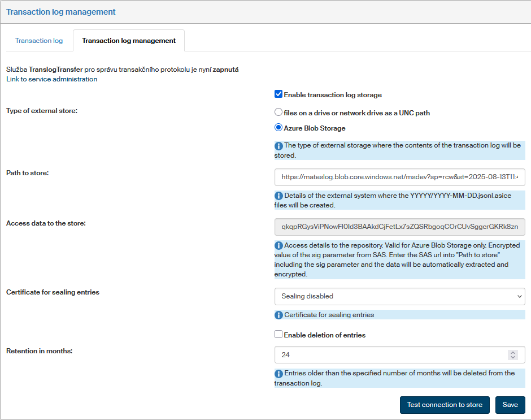Switch to the Transaction log tab
Image resolution: width=531 pixels, height=420 pixels.
click(39, 41)
